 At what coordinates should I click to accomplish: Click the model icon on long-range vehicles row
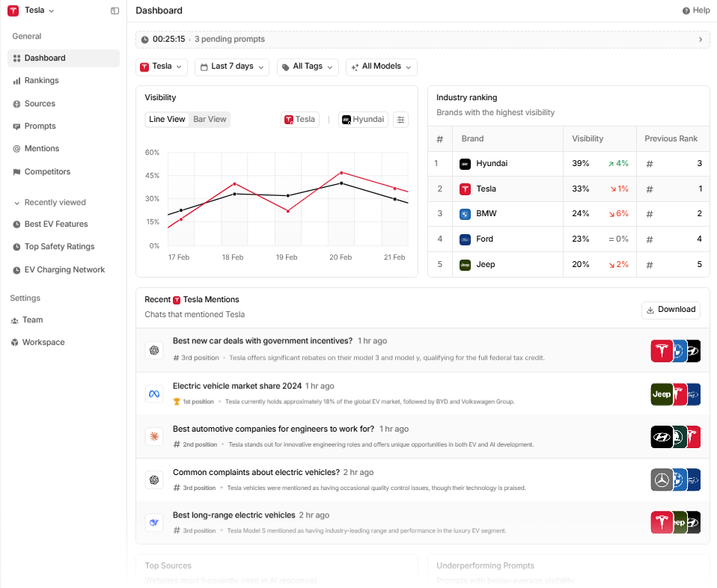[x=154, y=523]
